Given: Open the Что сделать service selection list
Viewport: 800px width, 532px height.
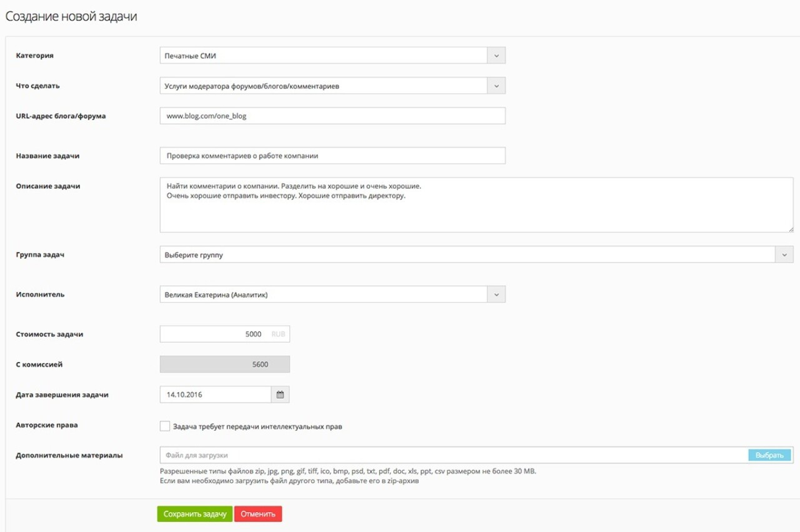Looking at the screenshot, I should click(323, 86).
